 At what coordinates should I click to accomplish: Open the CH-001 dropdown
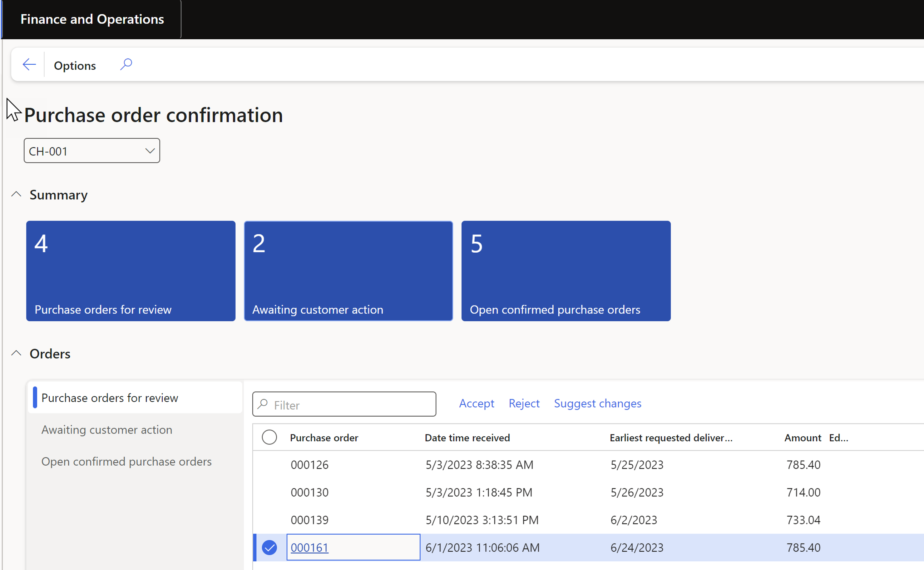(92, 151)
